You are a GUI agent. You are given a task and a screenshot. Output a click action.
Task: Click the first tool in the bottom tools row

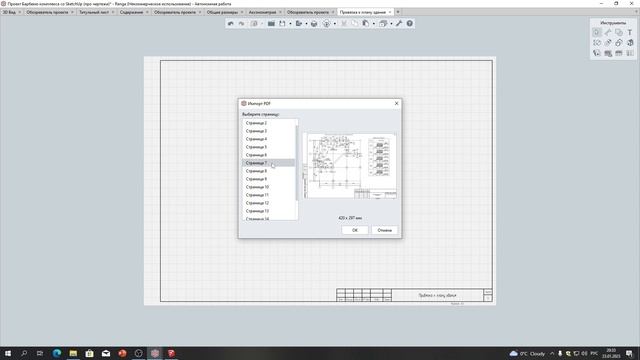pyautogui.click(x=597, y=53)
